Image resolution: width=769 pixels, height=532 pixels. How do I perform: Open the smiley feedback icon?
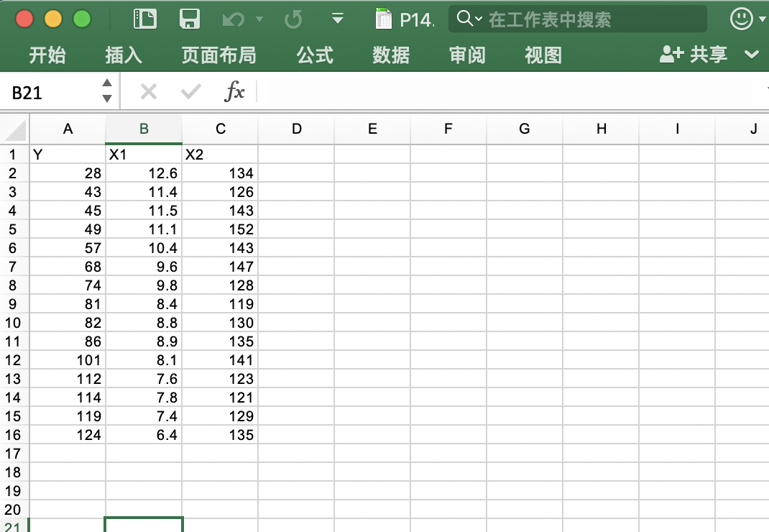741,19
